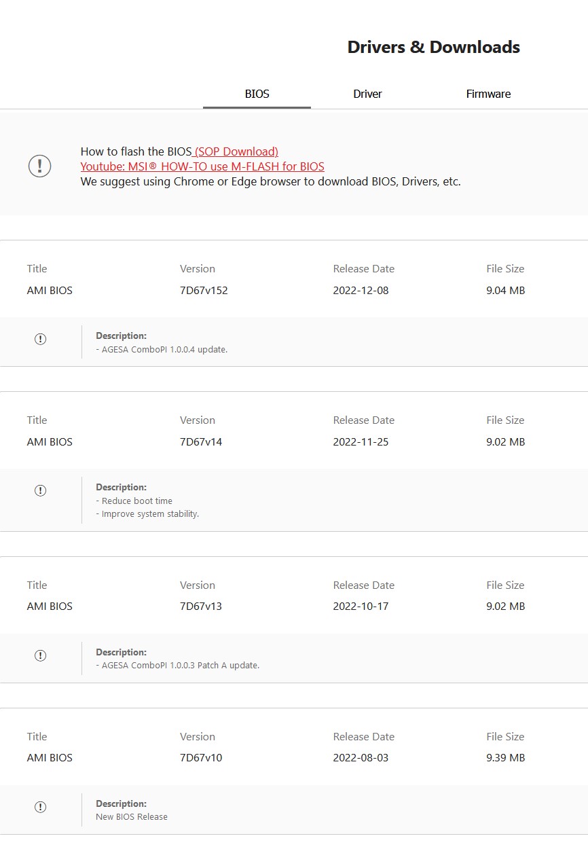Select the Firmware tab
588x868 pixels.
coord(488,94)
